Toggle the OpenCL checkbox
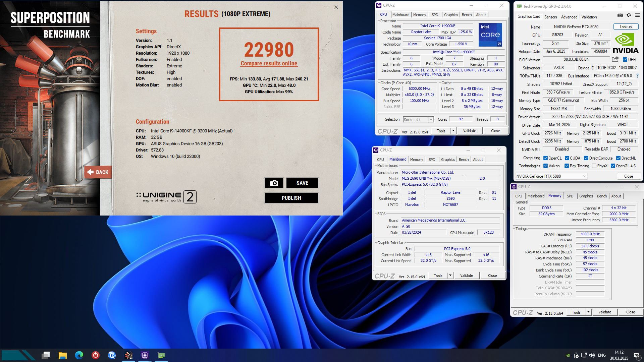 [x=545, y=158]
